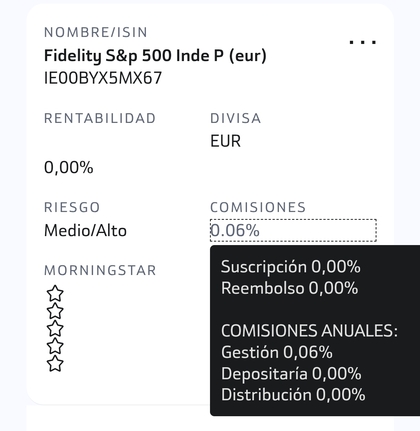420x431 pixels.
Task: Click the EUR currency value
Action: click(225, 141)
